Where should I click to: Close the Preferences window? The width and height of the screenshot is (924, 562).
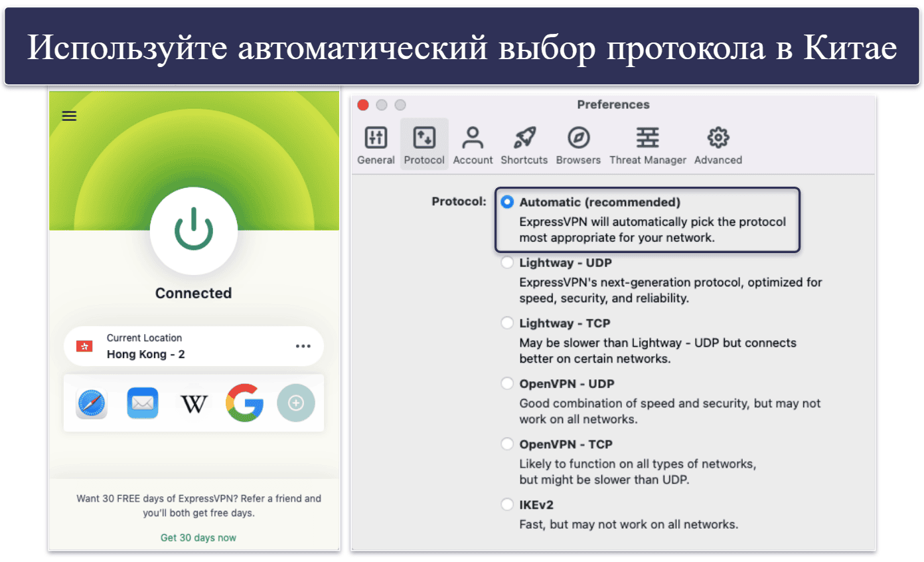363,105
